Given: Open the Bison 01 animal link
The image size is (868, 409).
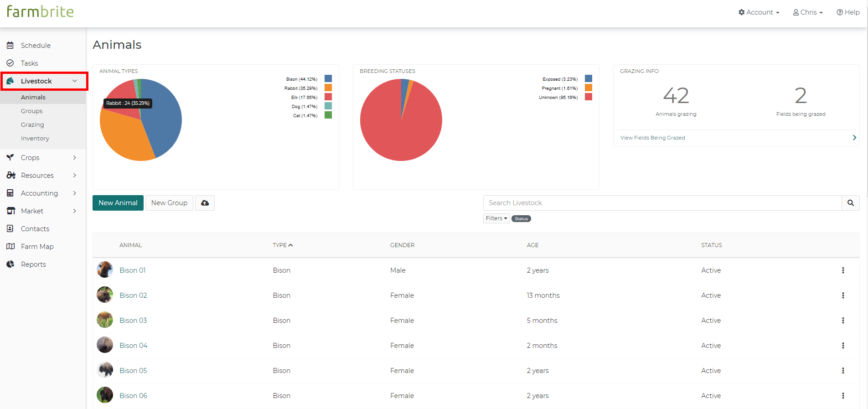Looking at the screenshot, I should click(x=133, y=270).
